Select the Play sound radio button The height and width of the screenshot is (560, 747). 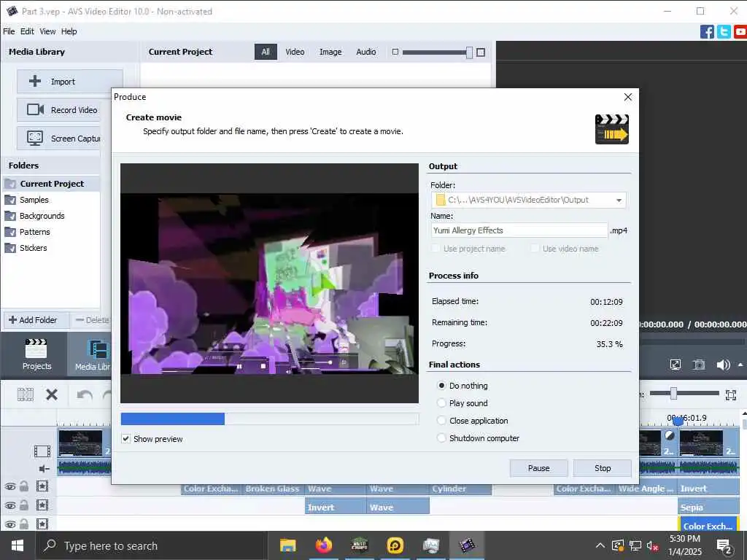click(441, 402)
